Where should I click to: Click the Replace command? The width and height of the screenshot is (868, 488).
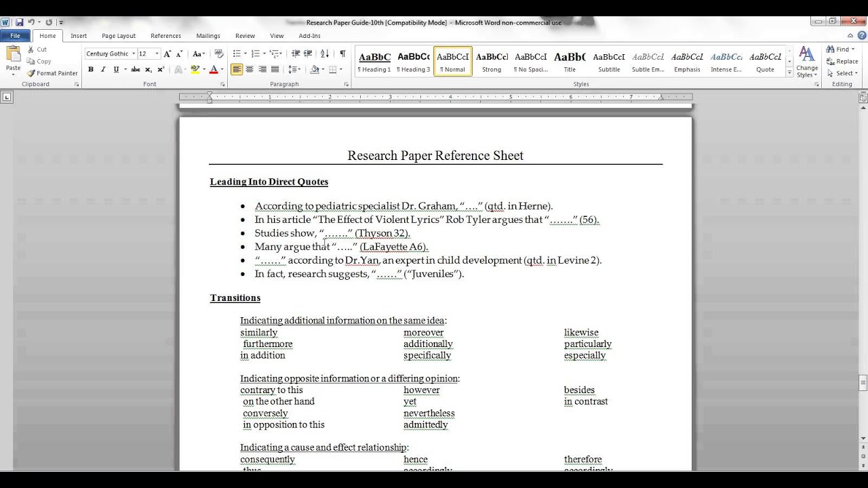(x=842, y=62)
